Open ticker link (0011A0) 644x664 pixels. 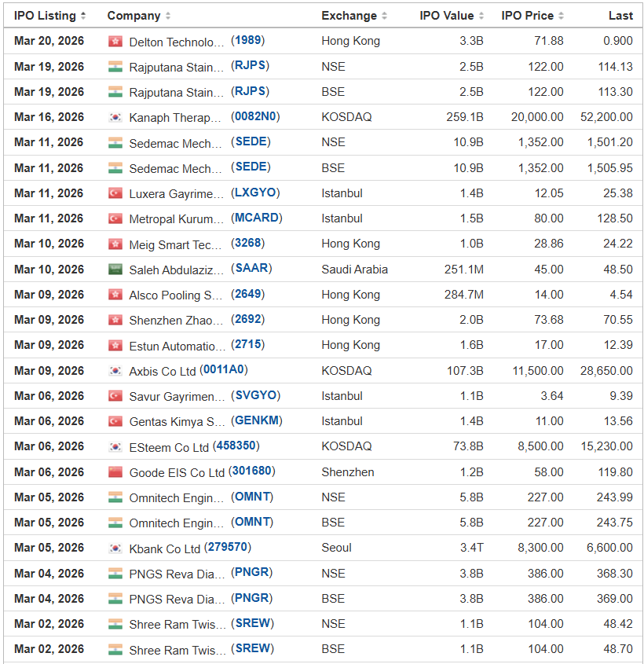click(223, 369)
